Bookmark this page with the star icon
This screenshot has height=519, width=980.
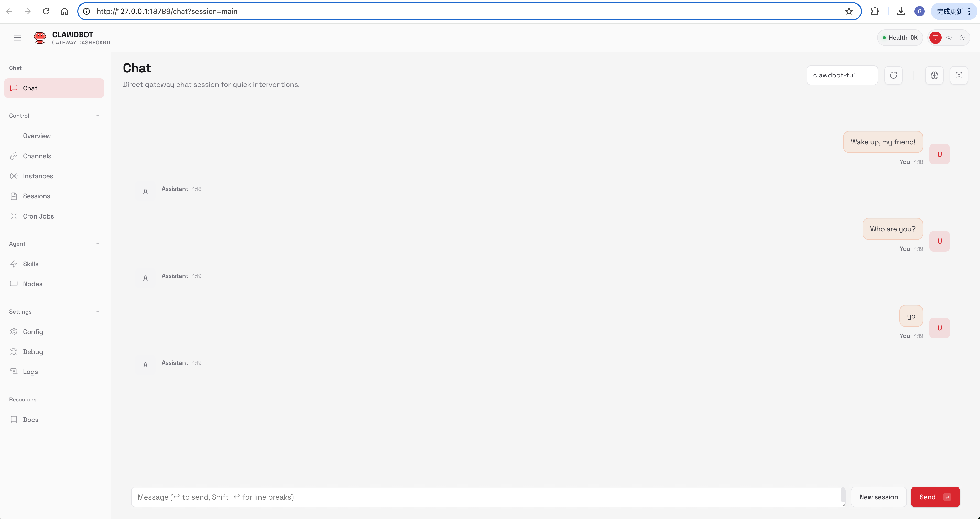coord(849,11)
